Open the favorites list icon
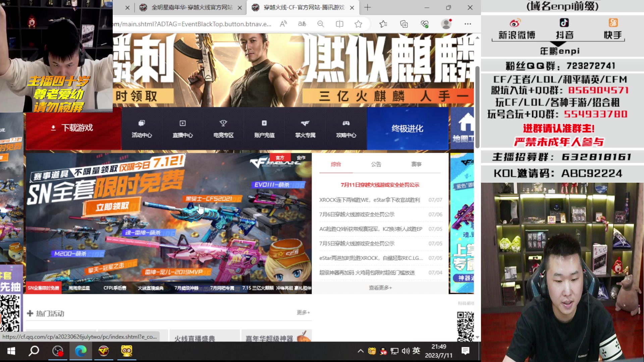644x362 pixels. pyautogui.click(x=383, y=24)
